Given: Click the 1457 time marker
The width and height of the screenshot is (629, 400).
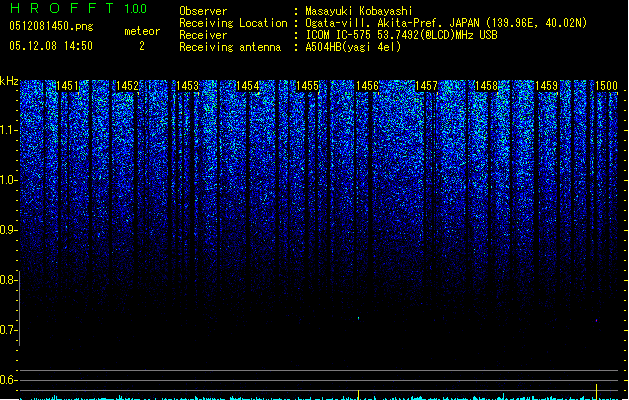Looking at the screenshot, I should [x=426, y=86].
